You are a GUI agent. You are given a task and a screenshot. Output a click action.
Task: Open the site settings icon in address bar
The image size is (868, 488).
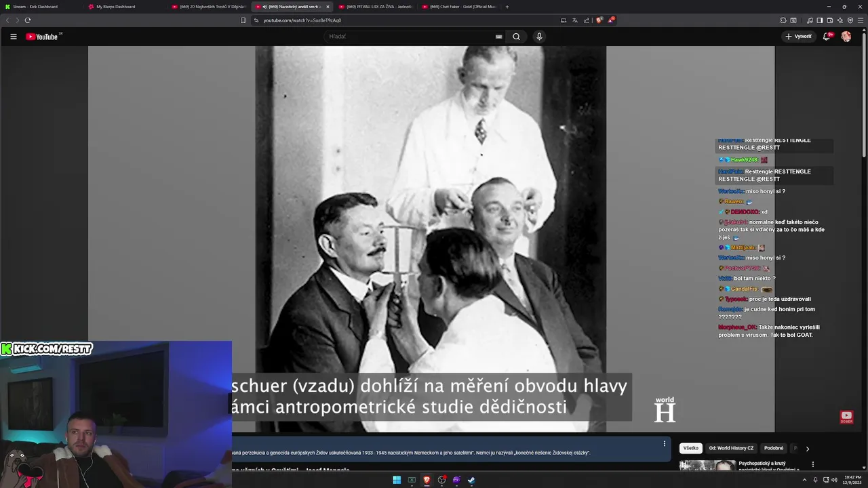coord(256,20)
